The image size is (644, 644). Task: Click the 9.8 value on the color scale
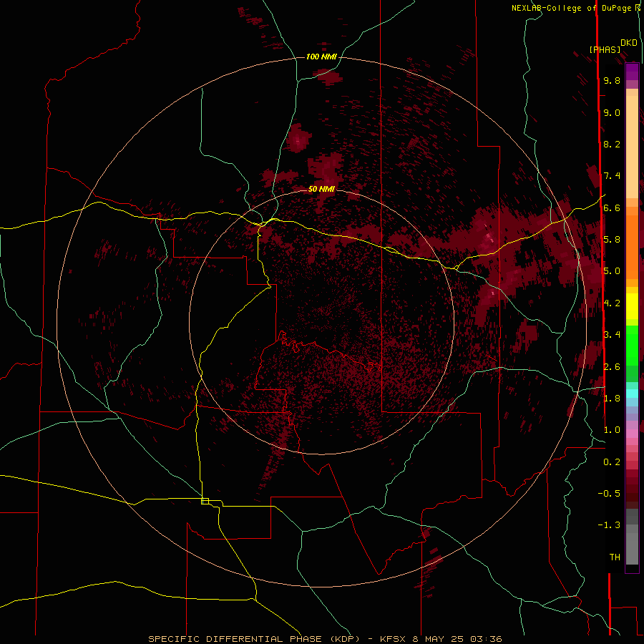612,80
